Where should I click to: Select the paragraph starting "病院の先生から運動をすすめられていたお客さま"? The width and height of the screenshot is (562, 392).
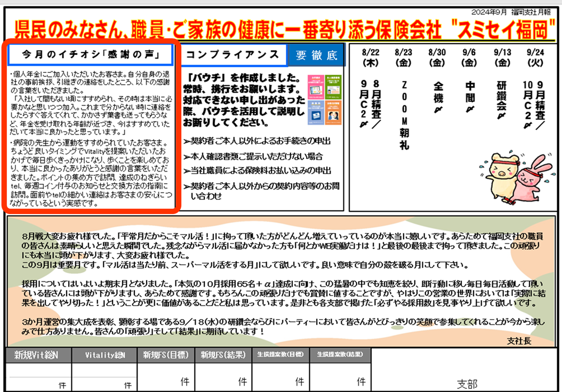click(x=91, y=173)
